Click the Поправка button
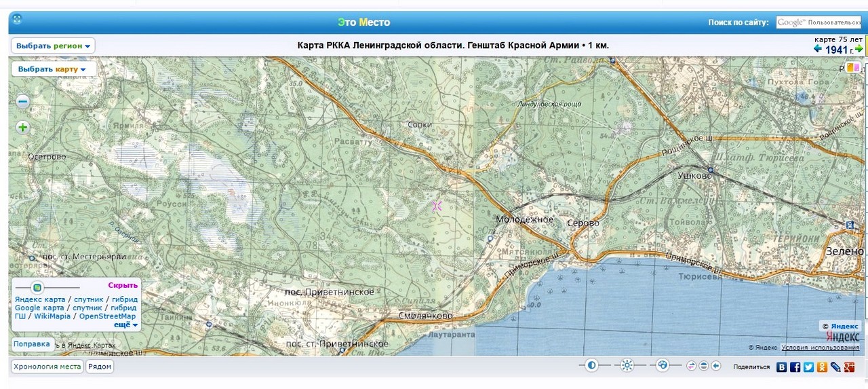This screenshot has width=868, height=389. pos(32,344)
